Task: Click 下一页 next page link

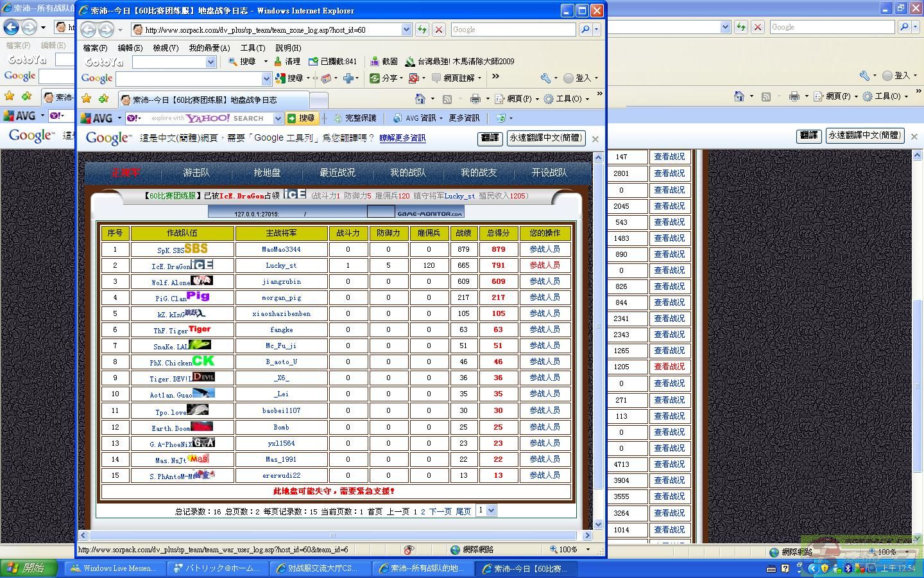Action: 440,512
